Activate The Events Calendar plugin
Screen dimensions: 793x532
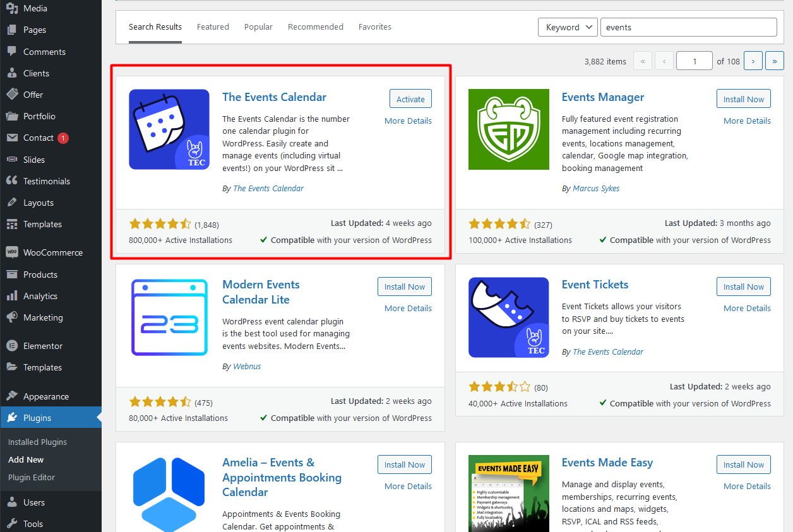[x=410, y=99]
